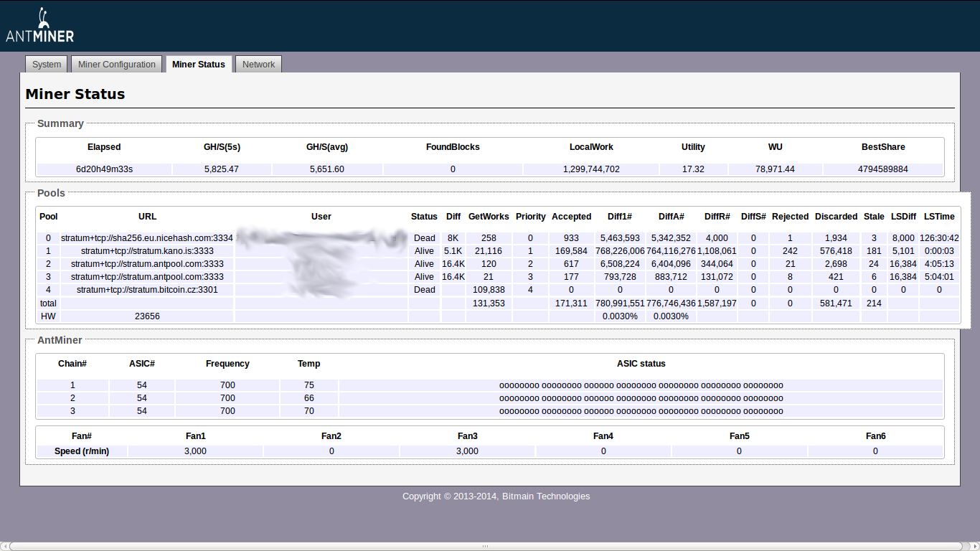Click the Chain 2 temperature value 66
Screen dimensions: 980x551
tap(308, 398)
